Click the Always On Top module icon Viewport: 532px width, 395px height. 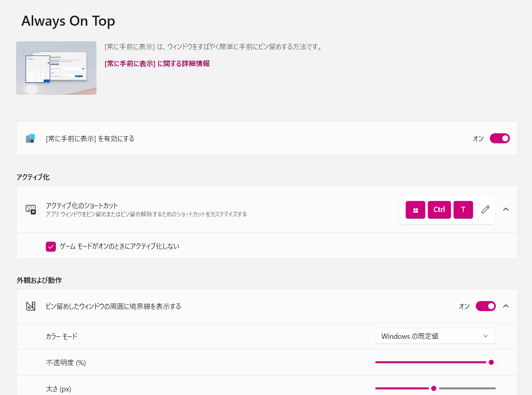pyautogui.click(x=31, y=138)
